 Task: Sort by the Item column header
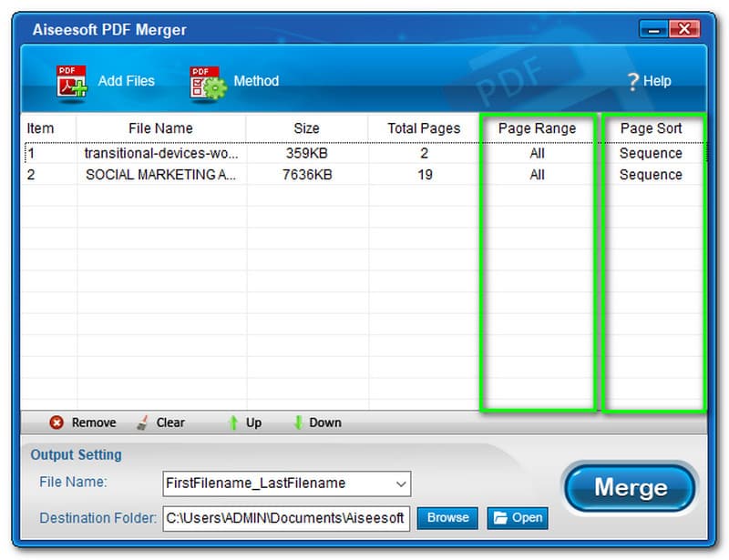tap(40, 128)
